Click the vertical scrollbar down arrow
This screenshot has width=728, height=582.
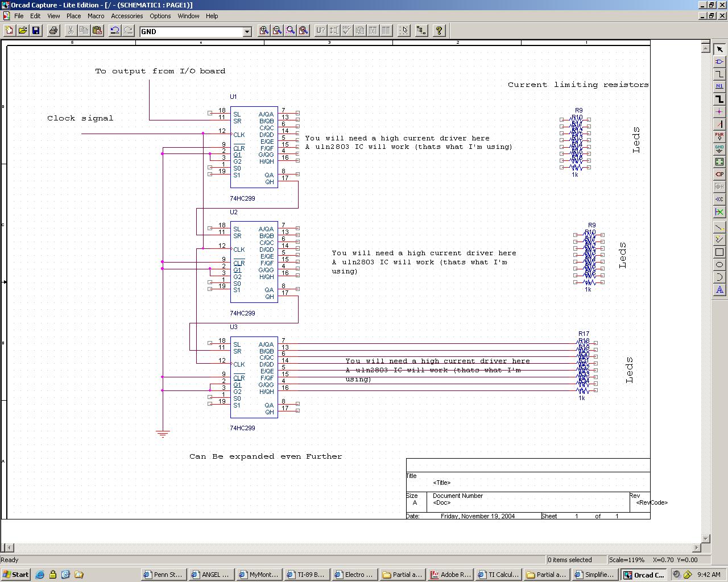706,538
